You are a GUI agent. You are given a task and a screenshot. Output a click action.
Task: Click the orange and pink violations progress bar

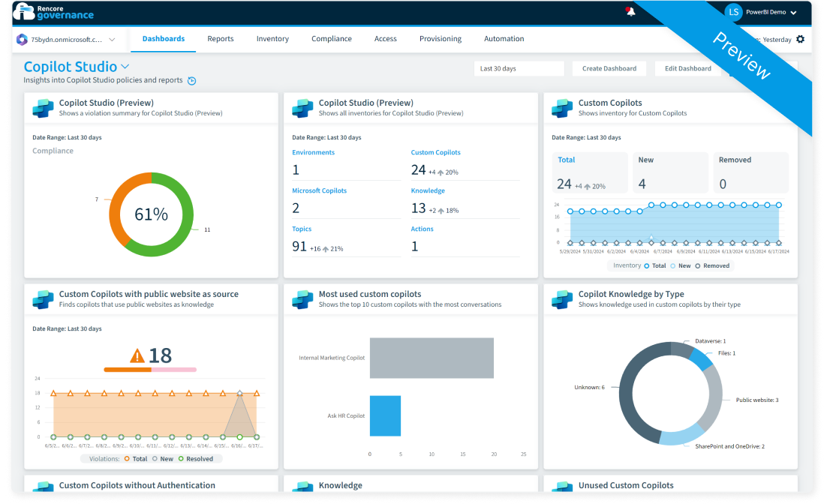coord(150,370)
